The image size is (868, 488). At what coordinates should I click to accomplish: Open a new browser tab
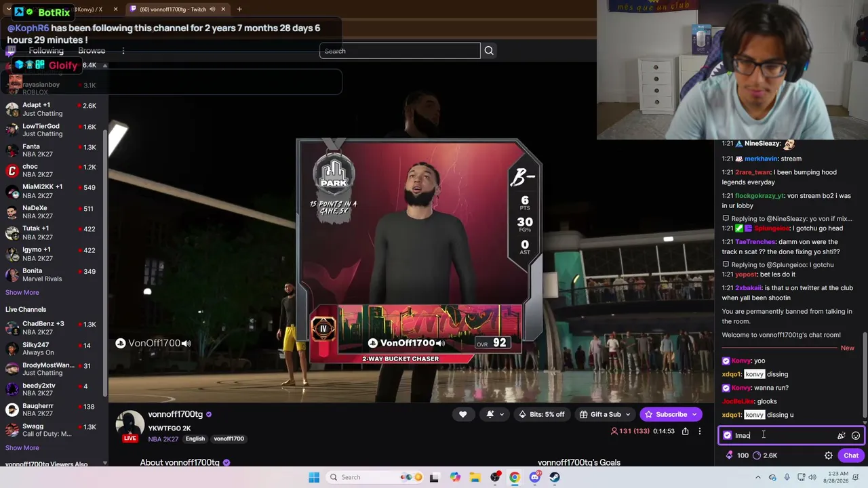(x=239, y=9)
